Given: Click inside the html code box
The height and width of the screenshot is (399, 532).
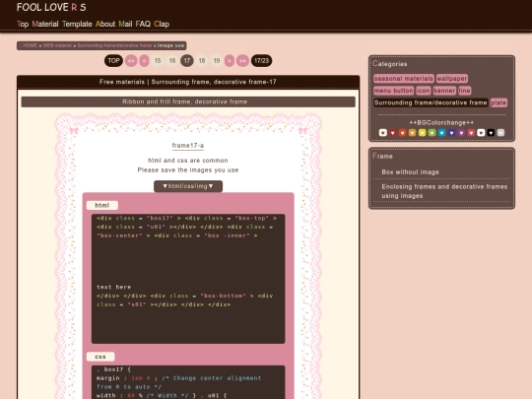Looking at the screenshot, I should [188, 279].
